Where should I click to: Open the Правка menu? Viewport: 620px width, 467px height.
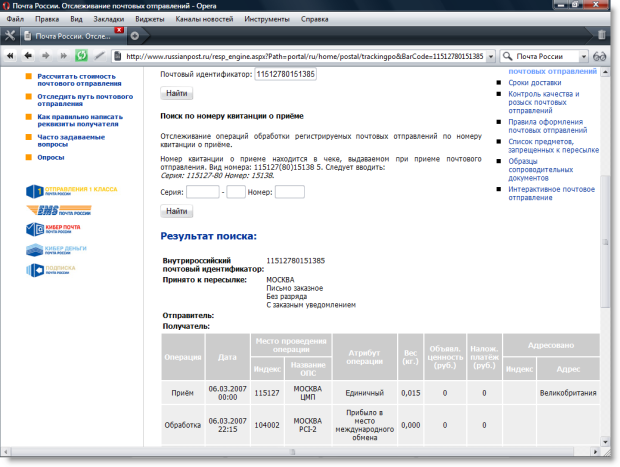pos(47,19)
